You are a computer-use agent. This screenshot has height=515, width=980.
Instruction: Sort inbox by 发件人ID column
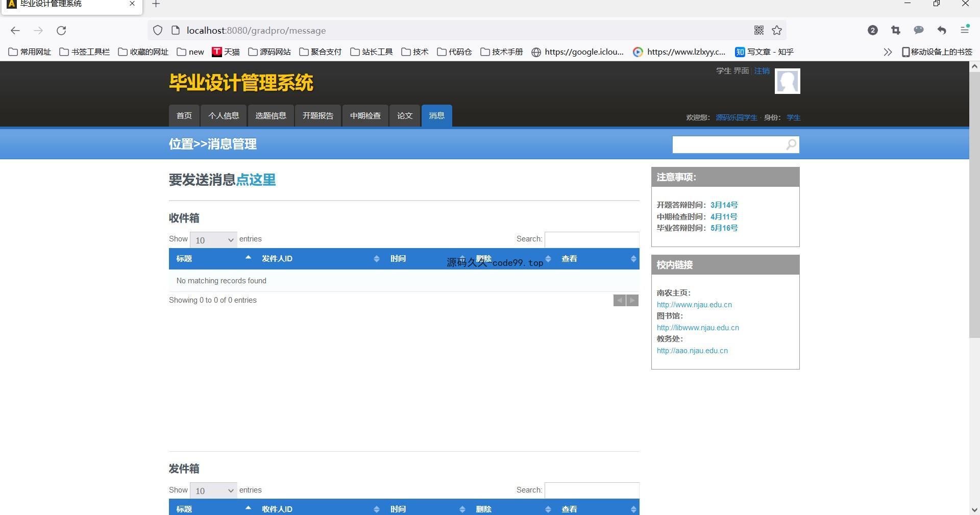coord(319,259)
